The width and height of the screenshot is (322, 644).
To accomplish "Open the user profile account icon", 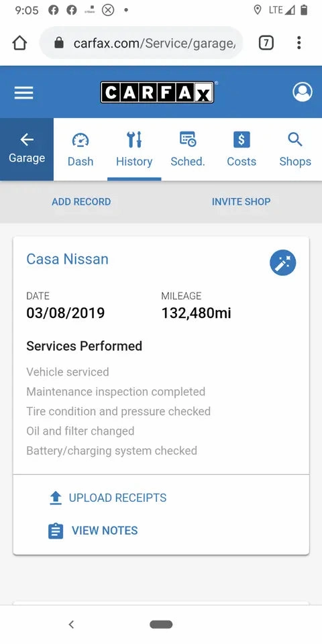I will coord(303,92).
